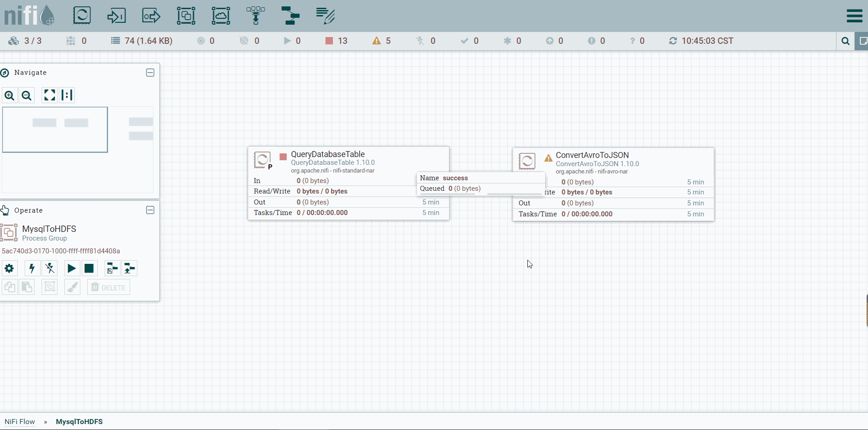Open process group configuration gear
The height and width of the screenshot is (430, 868).
tap(10, 268)
